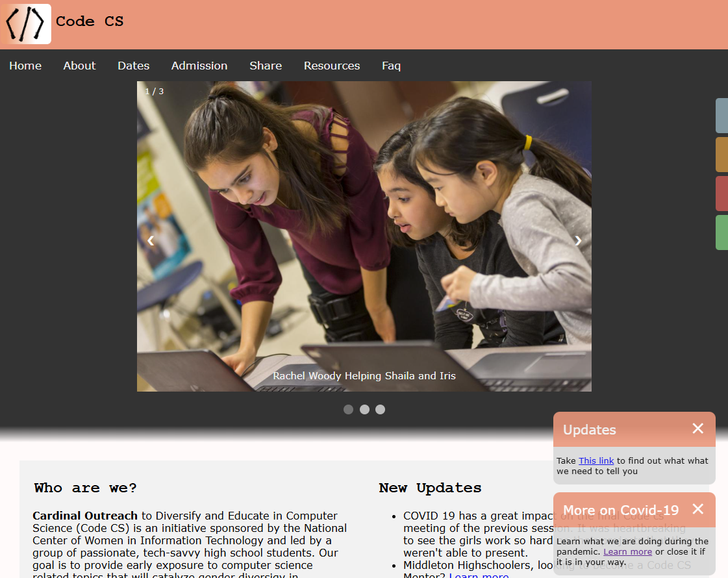The height and width of the screenshot is (578, 728).
Task: Close the Updates popup
Action: click(698, 429)
